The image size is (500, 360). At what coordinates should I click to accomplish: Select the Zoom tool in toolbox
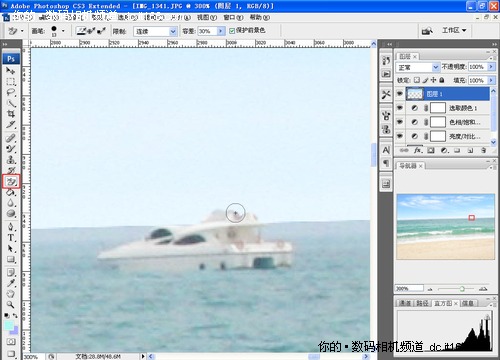11,305
